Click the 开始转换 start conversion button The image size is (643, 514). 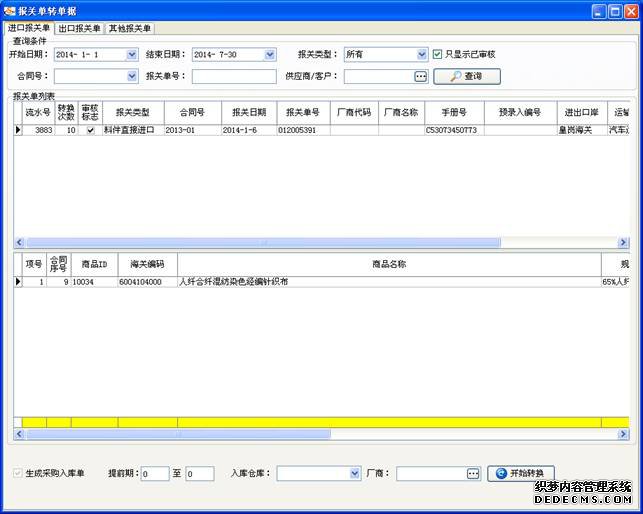click(x=520, y=473)
